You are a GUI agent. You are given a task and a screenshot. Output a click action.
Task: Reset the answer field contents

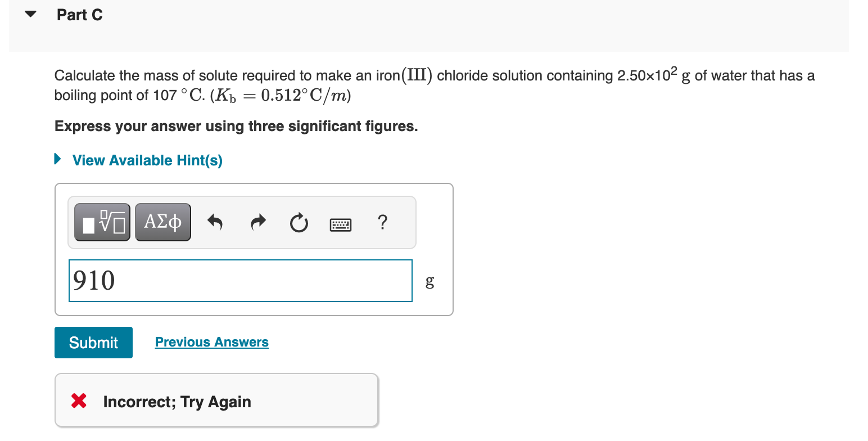pyautogui.click(x=299, y=222)
